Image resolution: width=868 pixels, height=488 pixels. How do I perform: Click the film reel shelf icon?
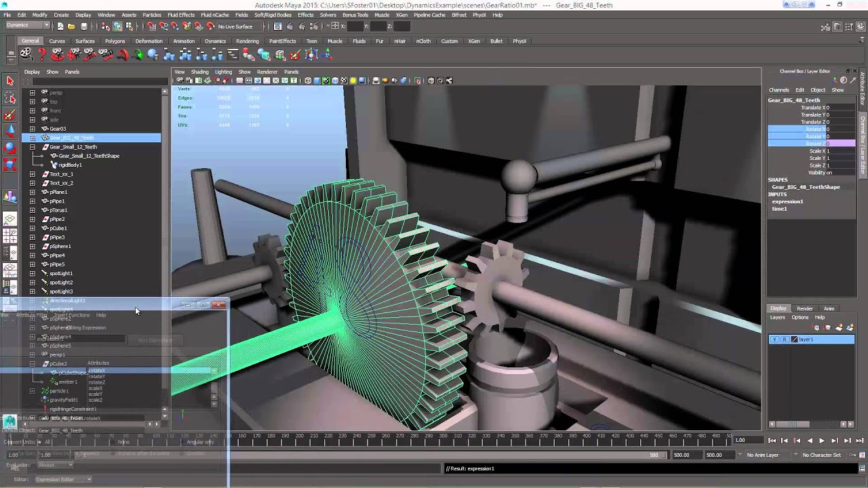(26, 54)
